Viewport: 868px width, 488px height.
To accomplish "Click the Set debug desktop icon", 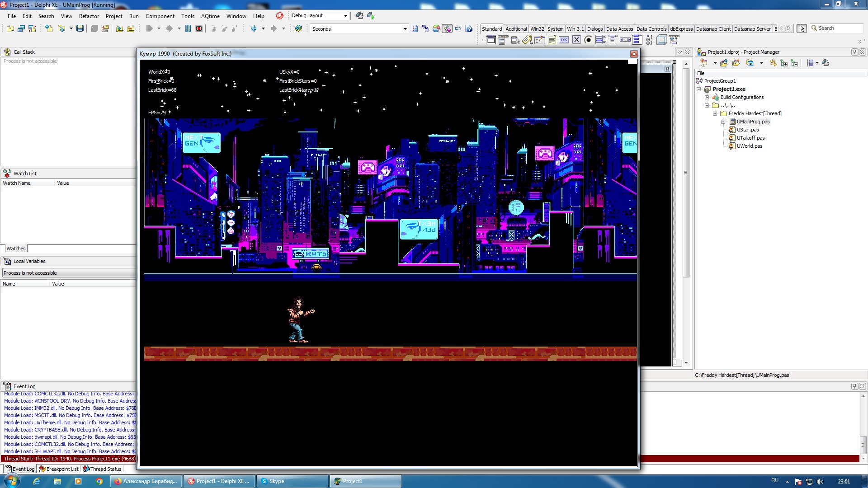I will tap(371, 15).
